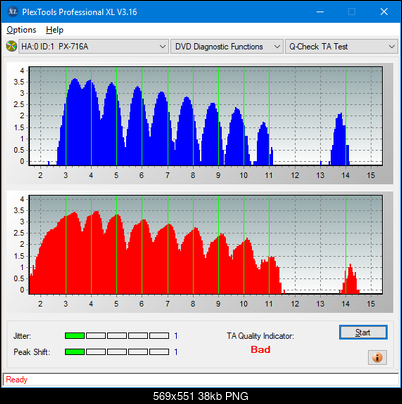Image resolution: width=402 pixels, height=404 pixels.
Task: Click the Jitter level bar
Action: pos(117,336)
